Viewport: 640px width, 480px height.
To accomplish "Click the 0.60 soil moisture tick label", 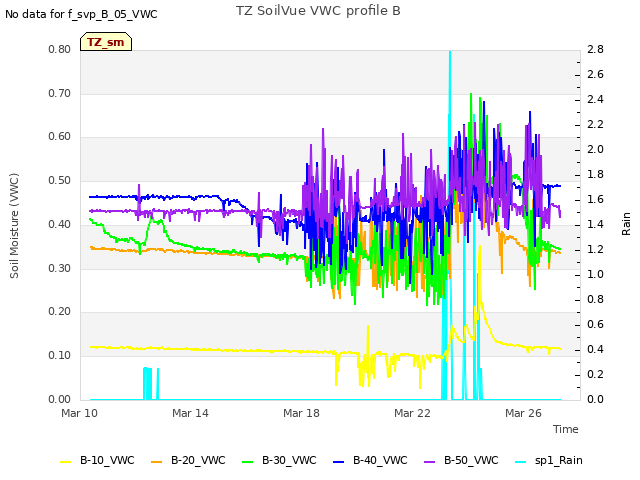I will 60,137.
